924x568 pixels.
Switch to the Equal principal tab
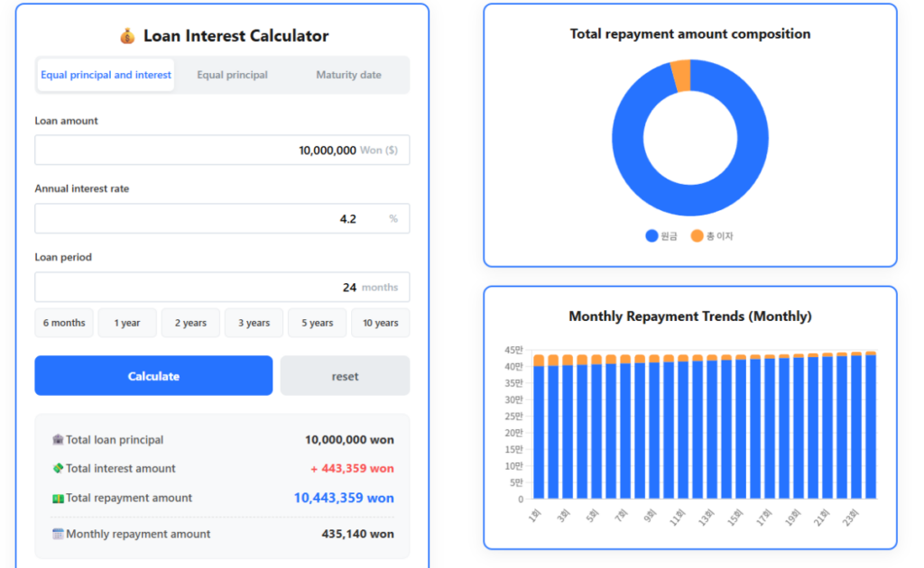pyautogui.click(x=232, y=75)
